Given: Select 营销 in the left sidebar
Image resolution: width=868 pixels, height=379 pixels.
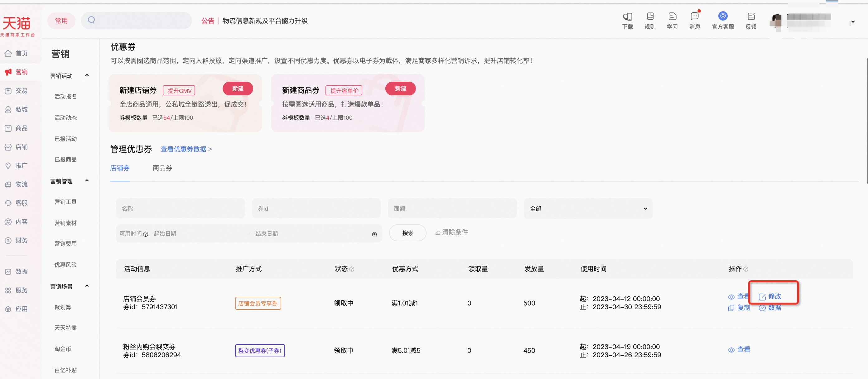Looking at the screenshot, I should pyautogui.click(x=16, y=72).
